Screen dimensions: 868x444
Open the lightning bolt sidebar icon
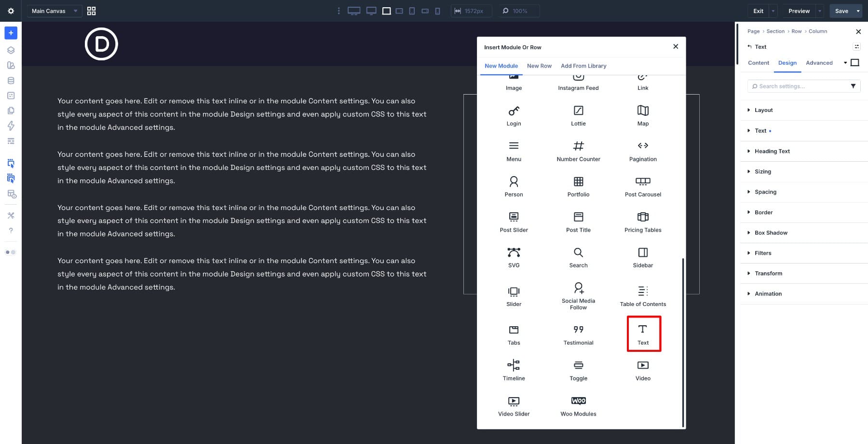click(11, 126)
